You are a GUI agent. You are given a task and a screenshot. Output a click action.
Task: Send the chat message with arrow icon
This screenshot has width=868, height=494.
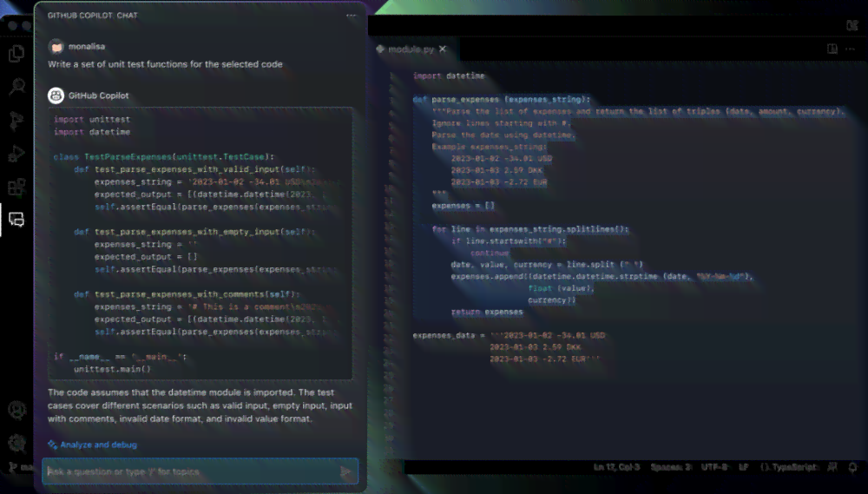(x=345, y=471)
